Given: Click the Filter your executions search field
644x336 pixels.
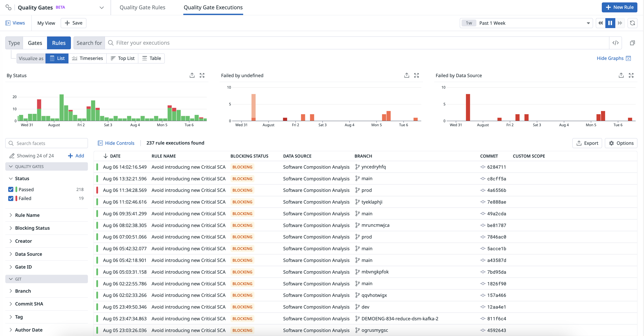Looking at the screenshot, I should click(350, 43).
